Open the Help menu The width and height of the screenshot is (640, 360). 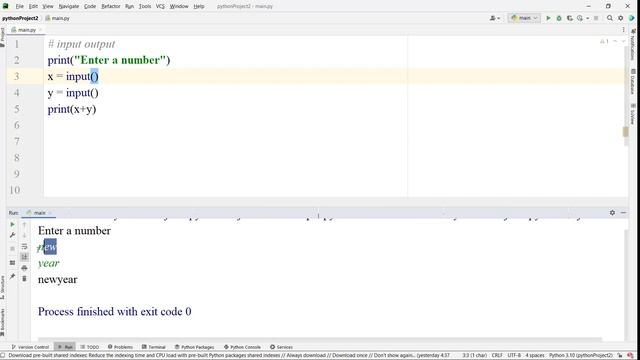click(x=199, y=6)
